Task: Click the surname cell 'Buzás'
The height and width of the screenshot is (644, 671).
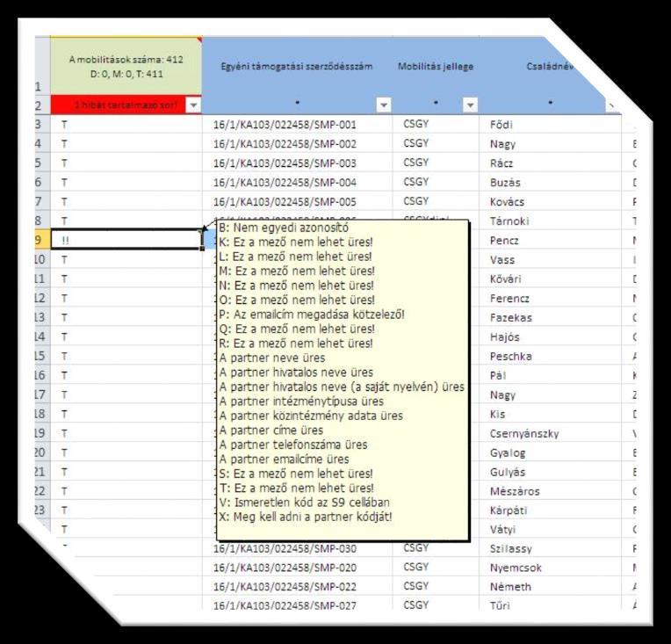Action: tap(550, 183)
